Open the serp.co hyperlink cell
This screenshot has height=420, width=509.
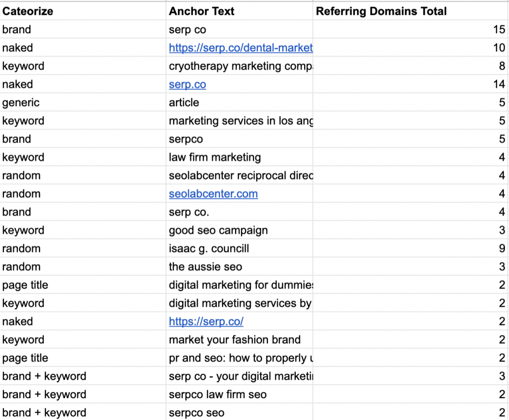click(187, 84)
